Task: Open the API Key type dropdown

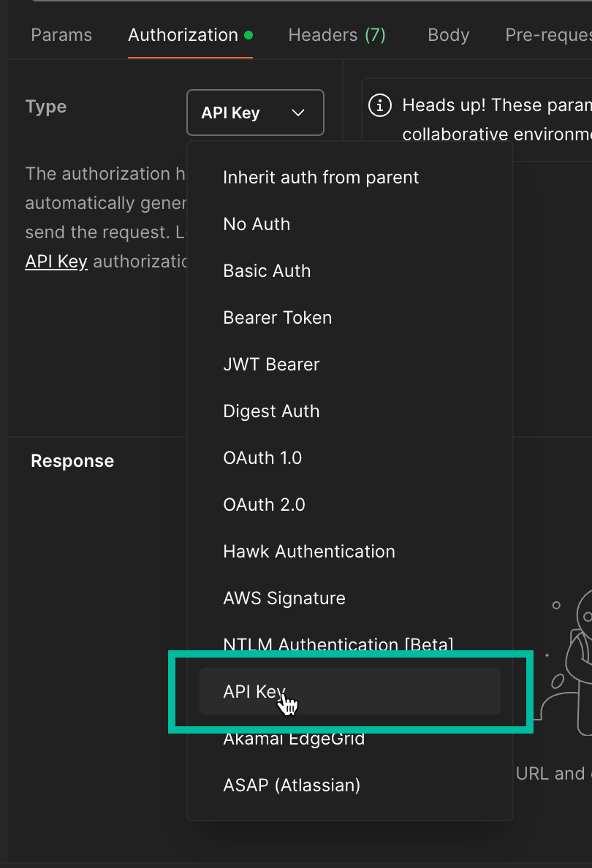Action: click(x=255, y=113)
